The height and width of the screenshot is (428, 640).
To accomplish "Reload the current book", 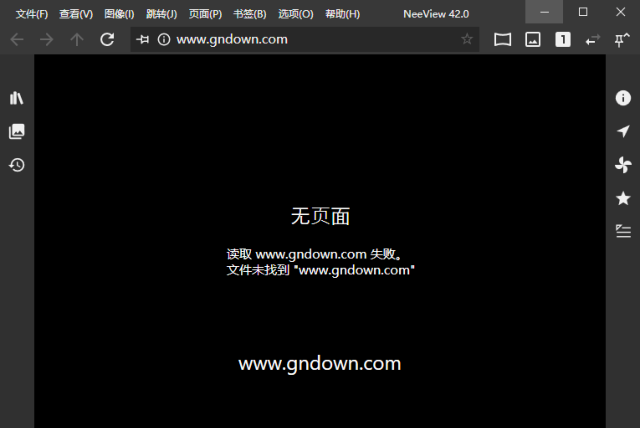I will pyautogui.click(x=107, y=40).
